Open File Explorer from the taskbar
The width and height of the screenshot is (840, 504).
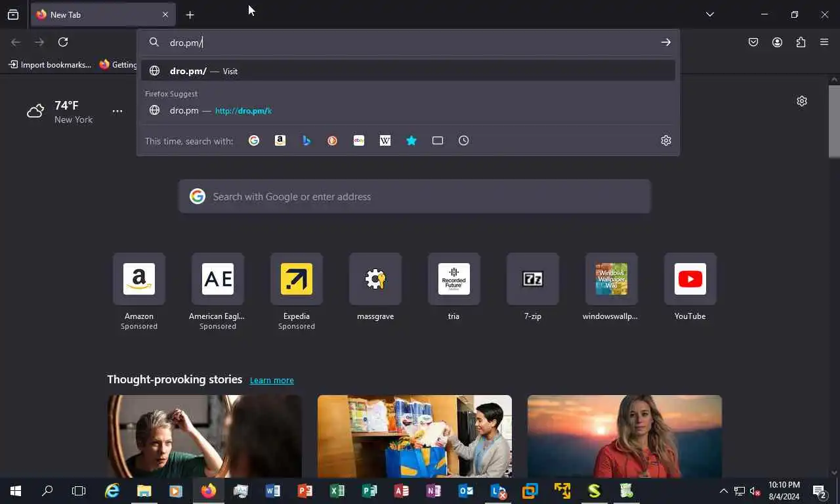(x=144, y=491)
